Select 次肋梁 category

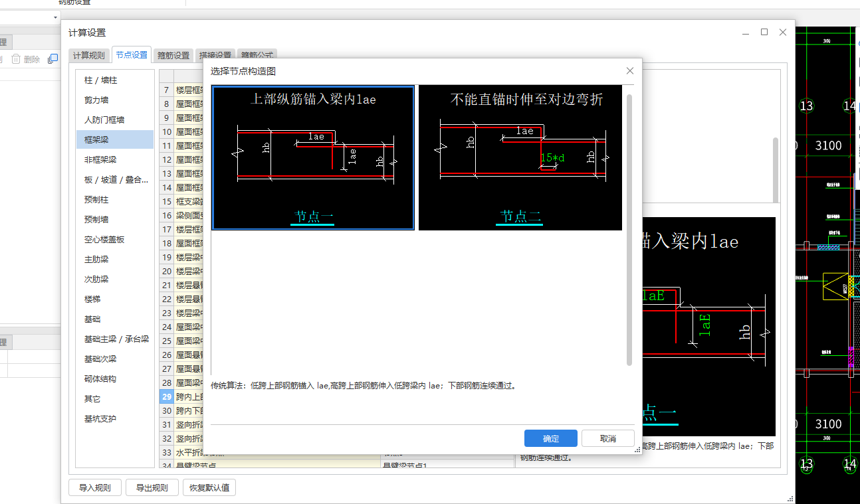114,279
